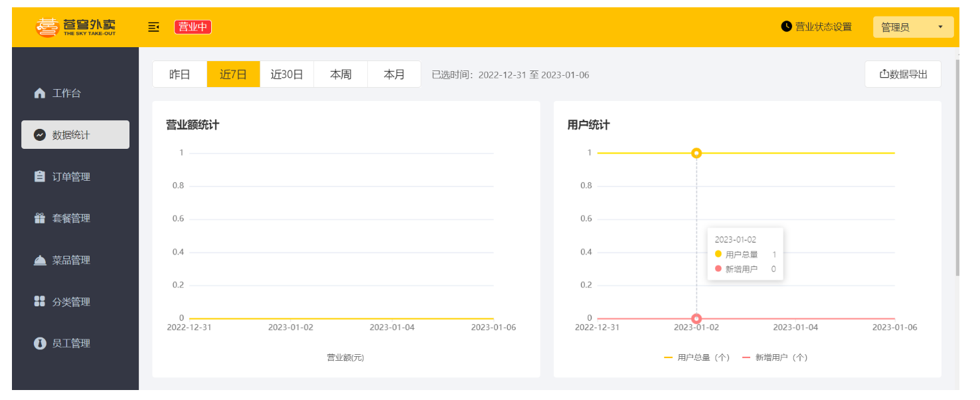The width and height of the screenshot is (980, 400).
Task: Click the 新增用户 row in the tooltip
Action: click(x=745, y=269)
